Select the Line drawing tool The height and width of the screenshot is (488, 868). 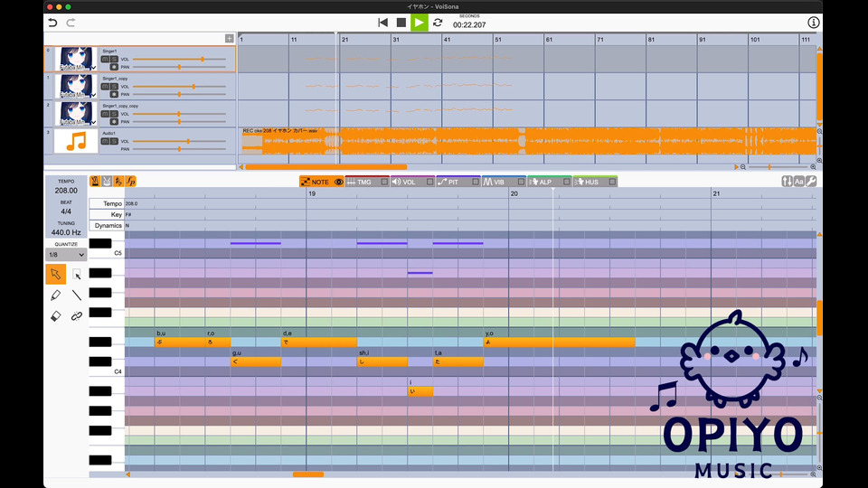77,295
